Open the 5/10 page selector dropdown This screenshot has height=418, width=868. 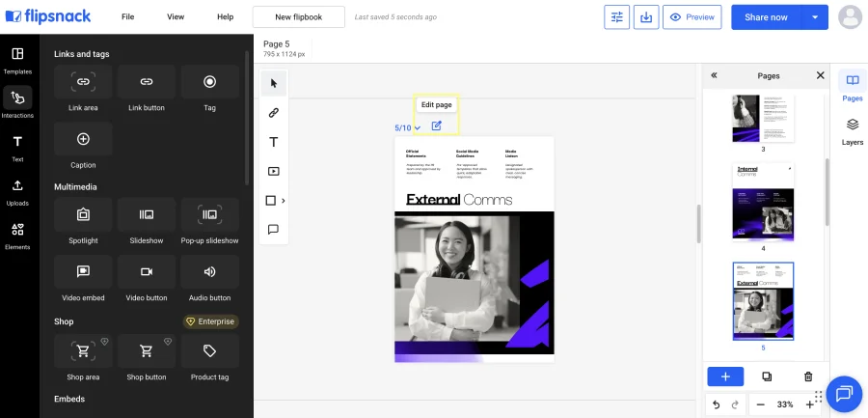(x=407, y=128)
